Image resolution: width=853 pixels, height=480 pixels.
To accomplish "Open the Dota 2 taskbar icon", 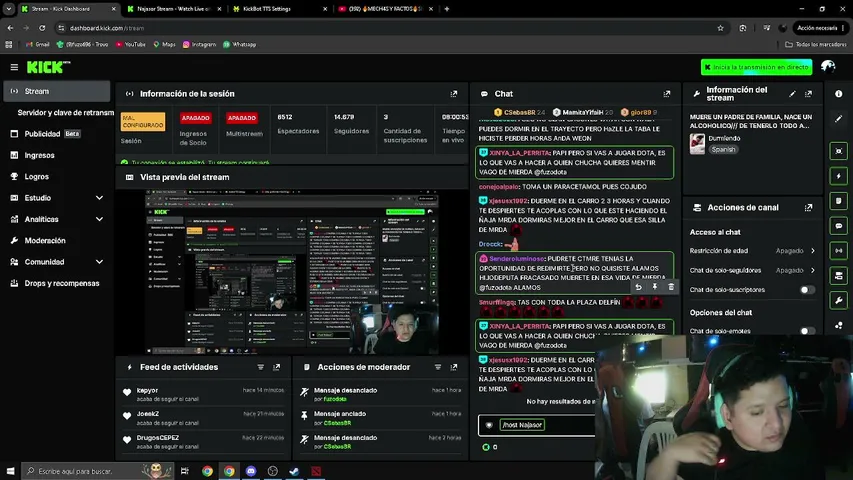I will point(316,471).
